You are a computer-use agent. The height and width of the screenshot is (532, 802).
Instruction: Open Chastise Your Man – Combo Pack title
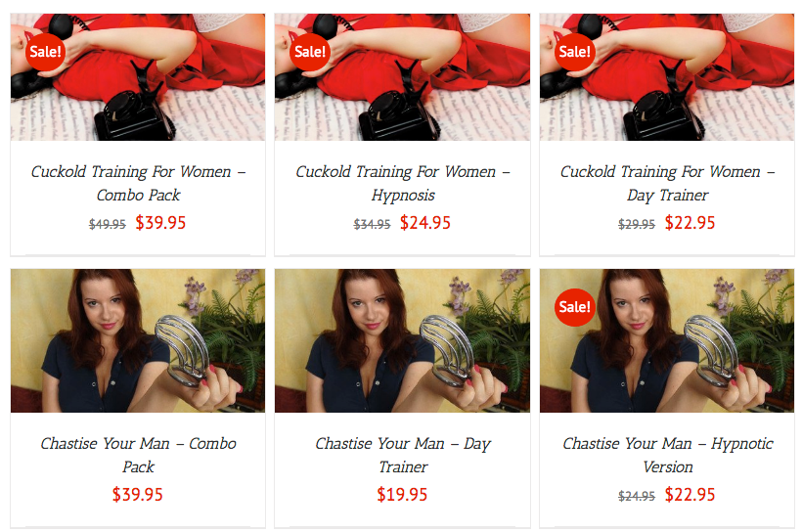point(138,455)
